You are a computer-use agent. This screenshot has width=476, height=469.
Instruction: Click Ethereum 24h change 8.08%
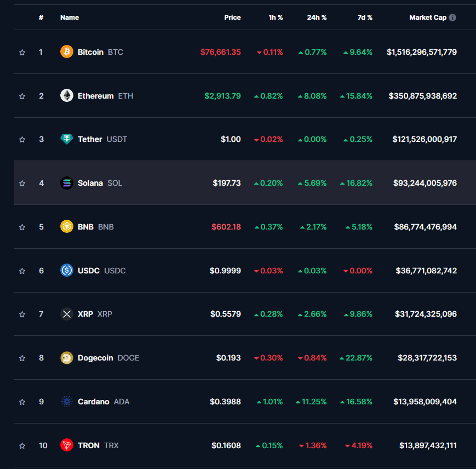[x=312, y=96]
